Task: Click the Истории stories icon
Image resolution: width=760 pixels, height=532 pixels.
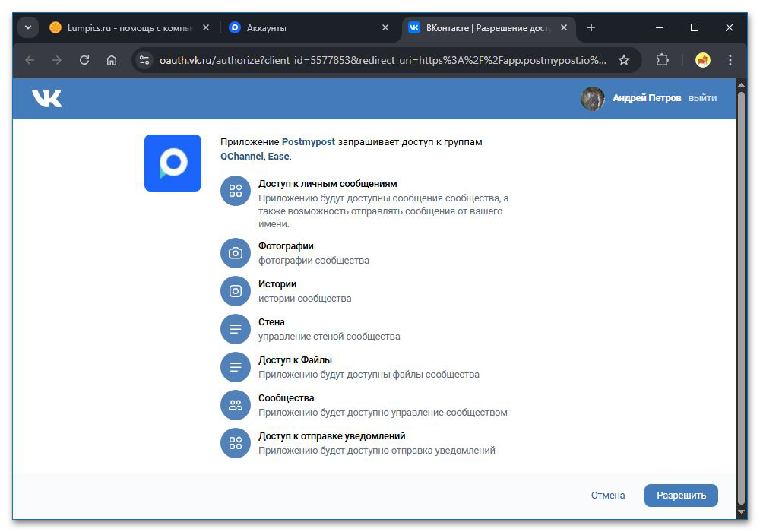Action: click(x=236, y=291)
